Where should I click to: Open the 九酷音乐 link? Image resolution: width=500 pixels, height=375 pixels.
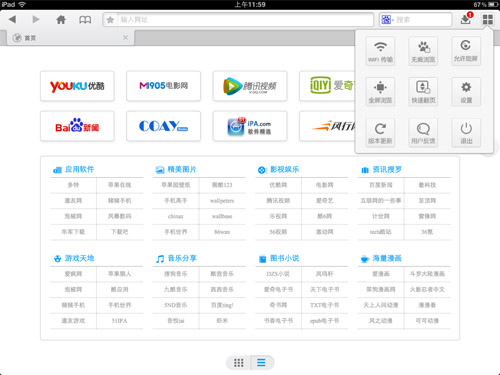[176, 289]
